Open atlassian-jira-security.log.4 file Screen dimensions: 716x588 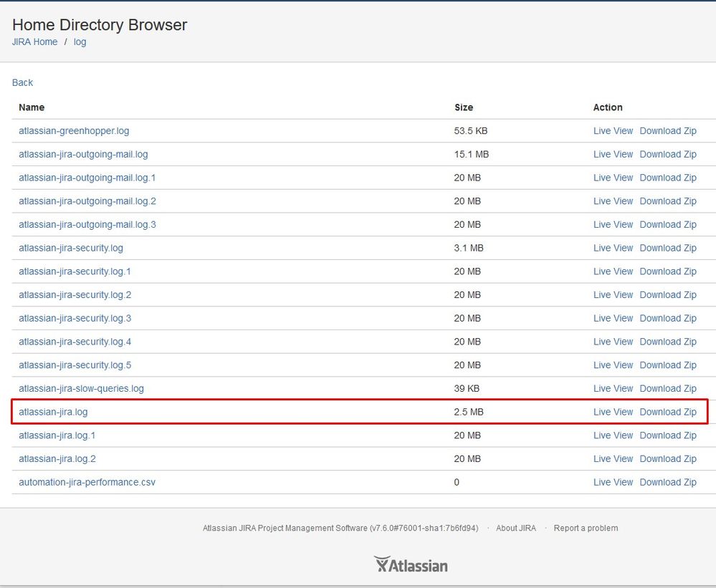75,342
